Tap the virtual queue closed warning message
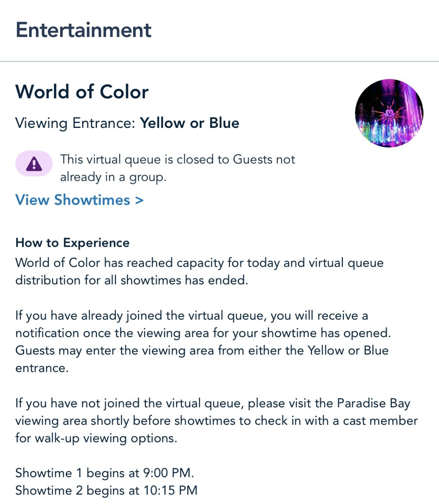This screenshot has height=504, width=439. [177, 168]
